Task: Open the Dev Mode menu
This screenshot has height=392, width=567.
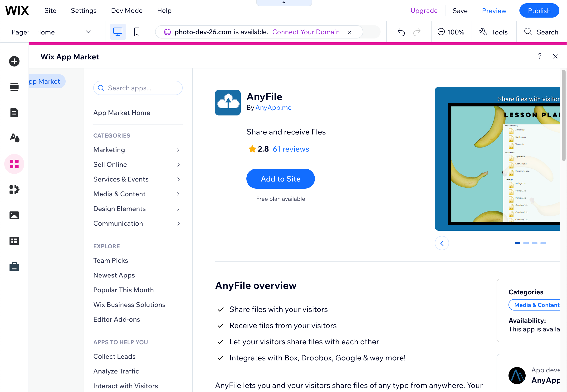Action: [127, 10]
